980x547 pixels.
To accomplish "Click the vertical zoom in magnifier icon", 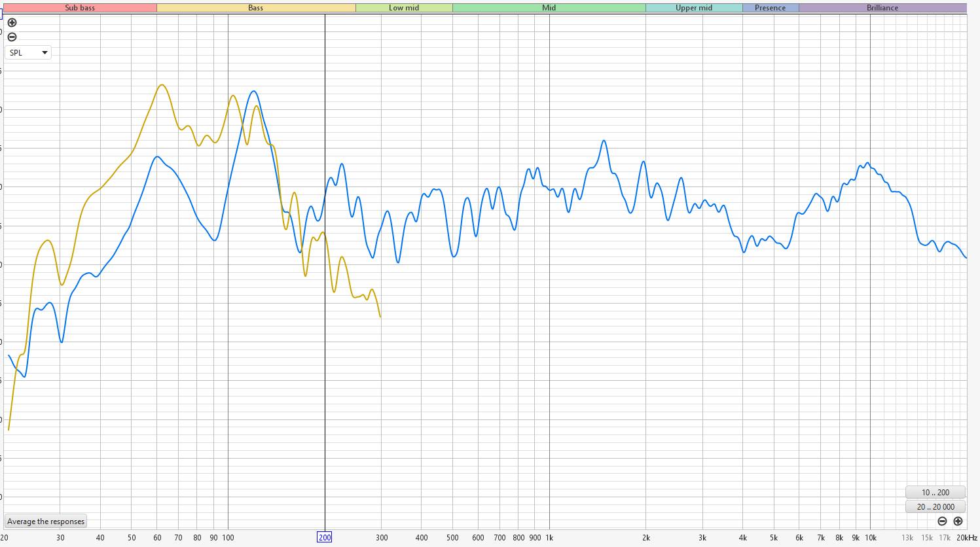I will (12, 23).
